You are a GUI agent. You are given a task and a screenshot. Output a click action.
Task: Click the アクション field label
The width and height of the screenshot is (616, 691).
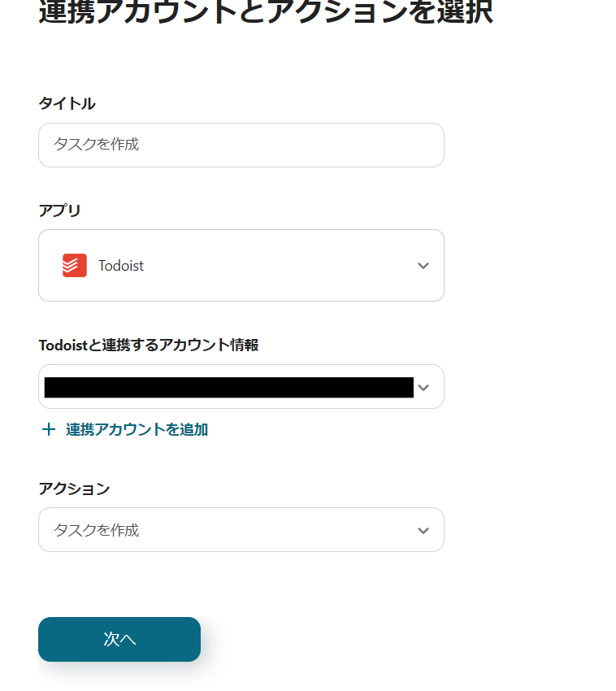pyautogui.click(x=74, y=489)
